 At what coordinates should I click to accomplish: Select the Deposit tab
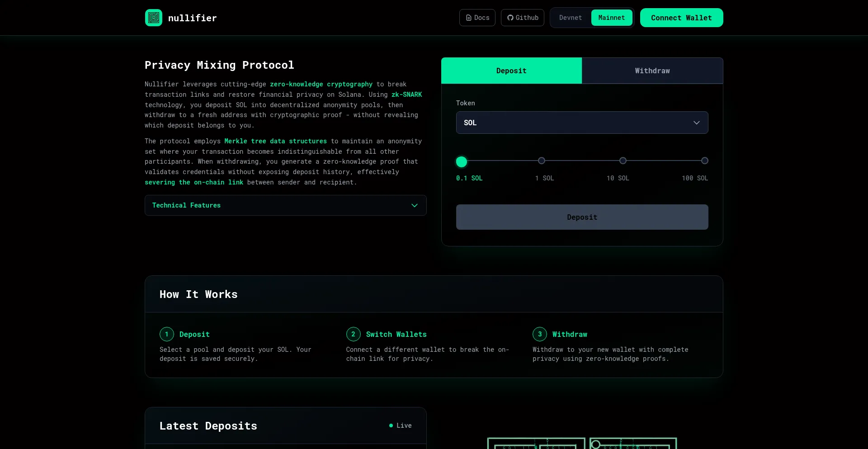511,71
